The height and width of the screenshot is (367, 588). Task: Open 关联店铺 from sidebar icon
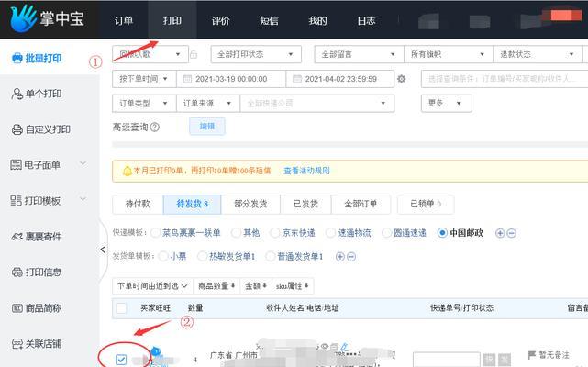pos(17,344)
